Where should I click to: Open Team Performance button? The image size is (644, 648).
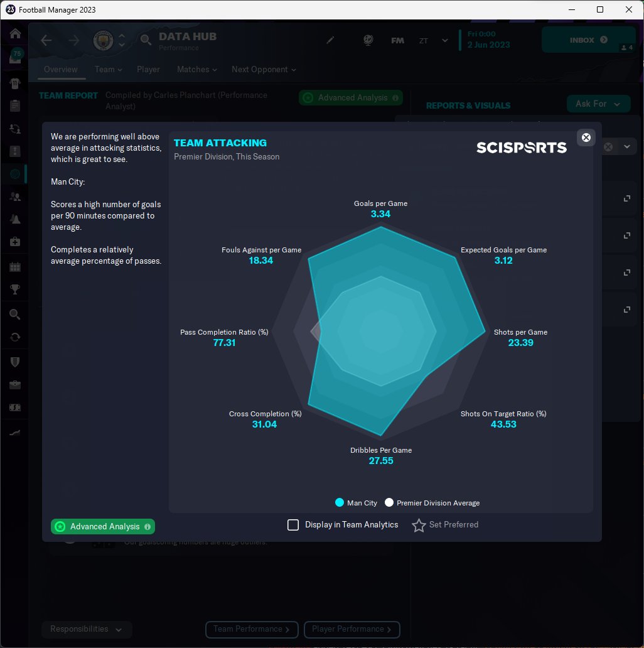point(252,629)
